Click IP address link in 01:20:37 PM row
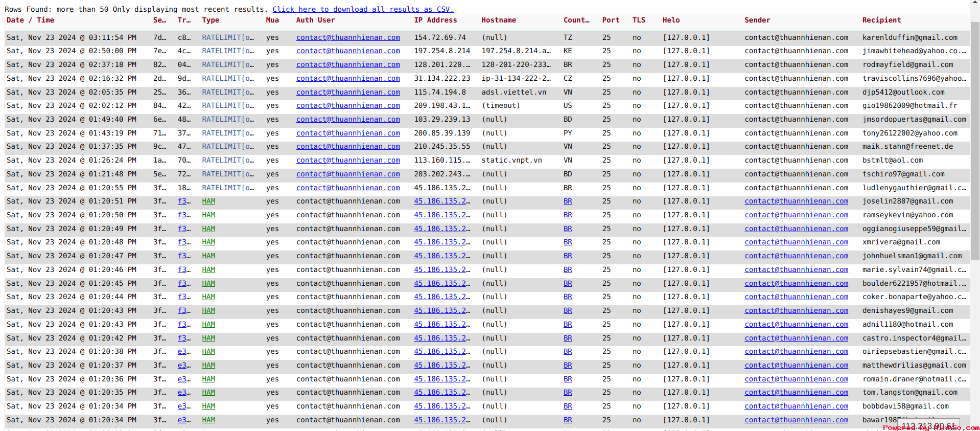This screenshot has width=980, height=431. tap(442, 366)
